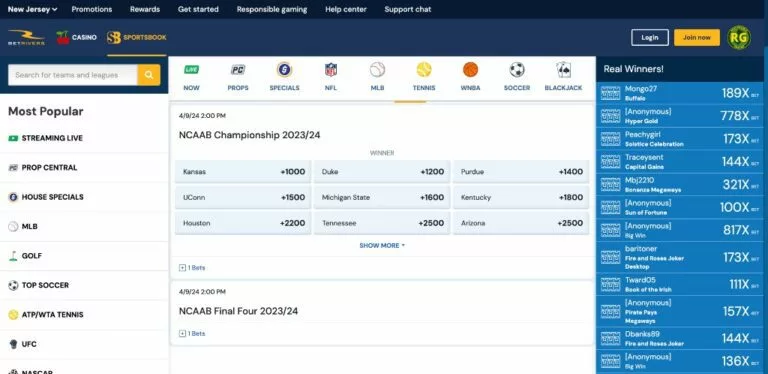The height and width of the screenshot is (374, 768).
Task: Open the UFC label in the sidebar
Action: pos(29,344)
